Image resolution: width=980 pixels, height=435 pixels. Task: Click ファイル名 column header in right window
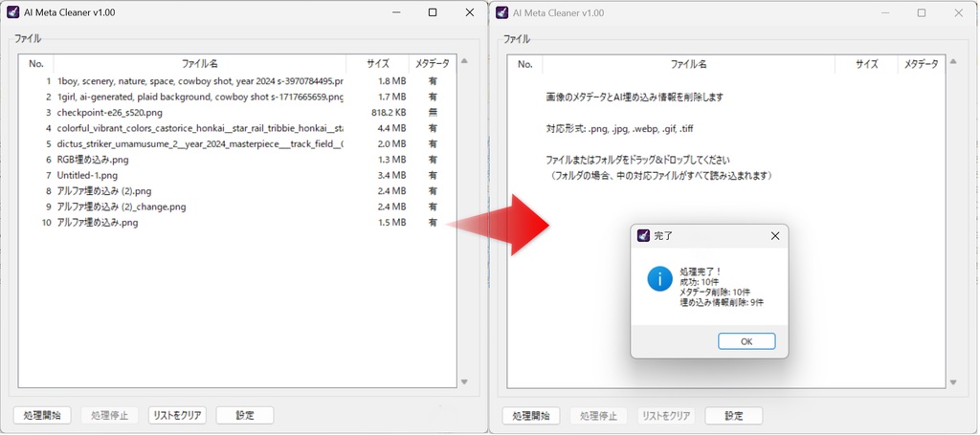pos(689,64)
